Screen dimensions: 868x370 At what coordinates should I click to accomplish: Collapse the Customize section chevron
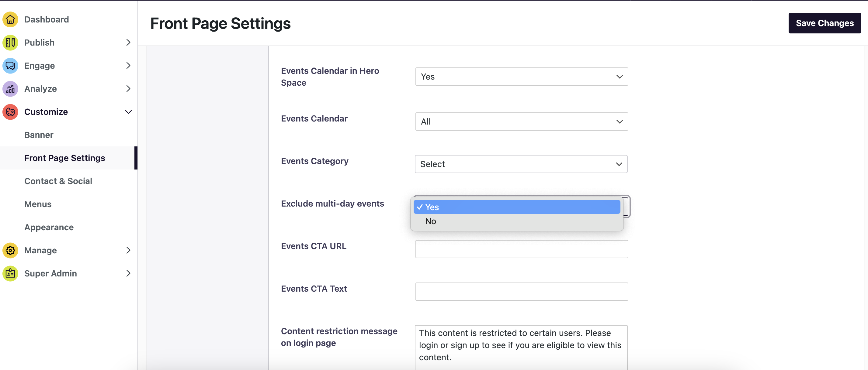[128, 112]
